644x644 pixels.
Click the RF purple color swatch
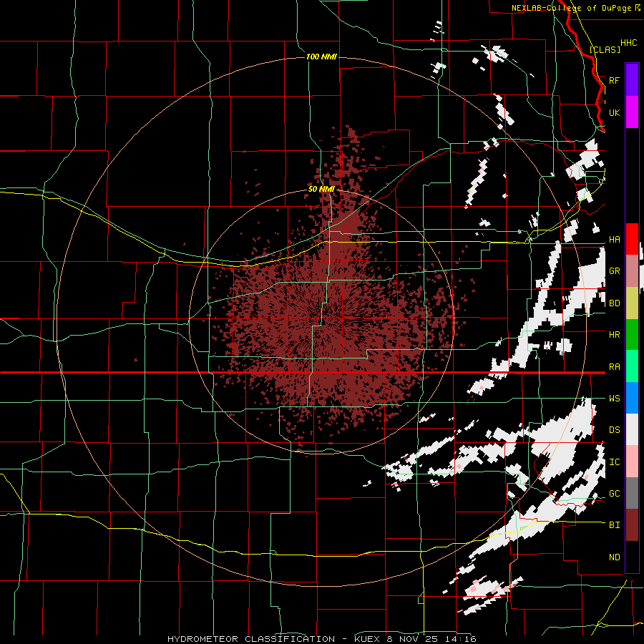pos(632,80)
